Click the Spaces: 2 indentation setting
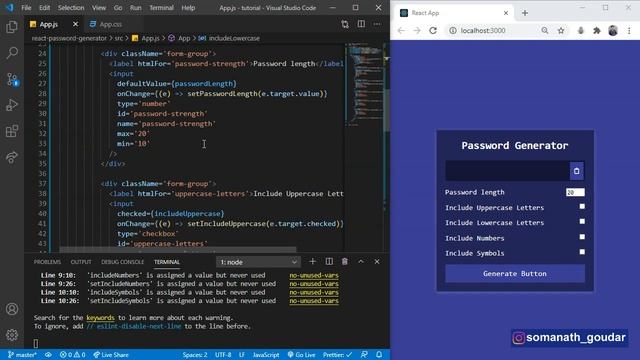The width and height of the screenshot is (640, 360). coord(195,355)
